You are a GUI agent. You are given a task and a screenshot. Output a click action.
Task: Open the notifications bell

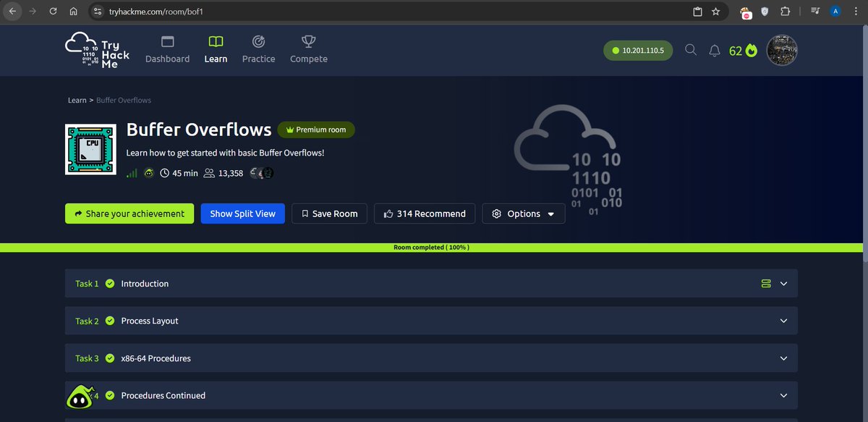coord(715,50)
